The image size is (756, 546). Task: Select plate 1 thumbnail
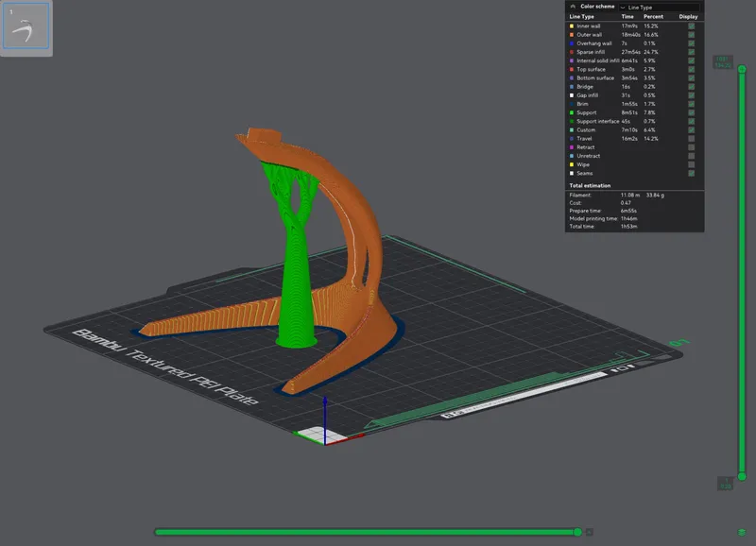tap(26, 29)
